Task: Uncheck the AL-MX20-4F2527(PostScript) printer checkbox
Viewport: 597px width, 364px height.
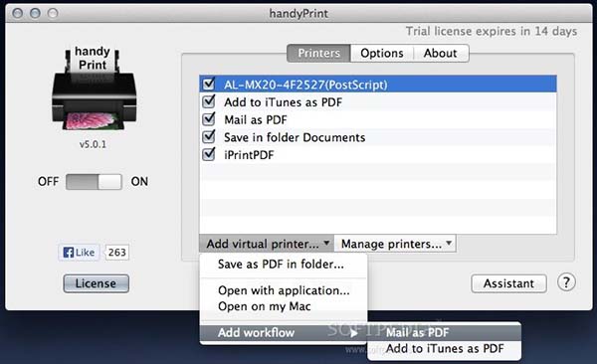Action: click(x=209, y=84)
